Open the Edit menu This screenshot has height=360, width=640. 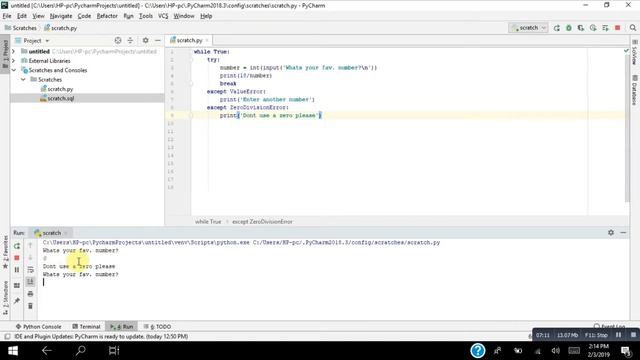click(x=22, y=16)
